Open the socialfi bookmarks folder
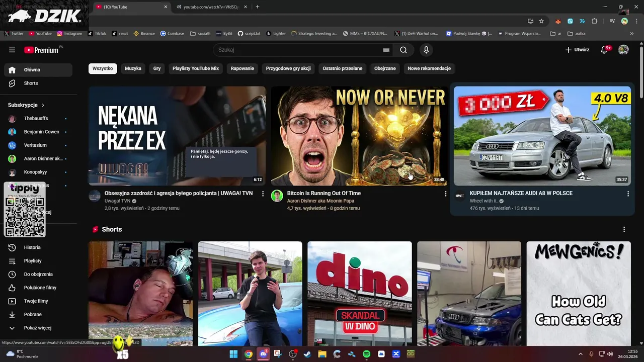The width and height of the screenshot is (644, 362). [200, 33]
